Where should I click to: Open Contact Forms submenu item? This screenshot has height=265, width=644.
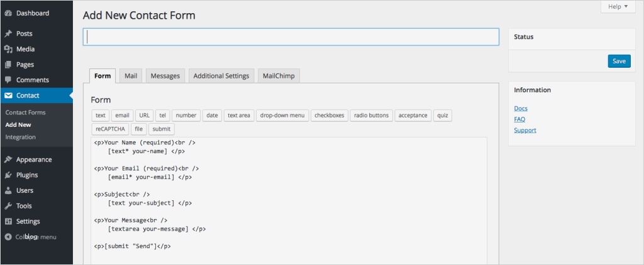pos(25,112)
